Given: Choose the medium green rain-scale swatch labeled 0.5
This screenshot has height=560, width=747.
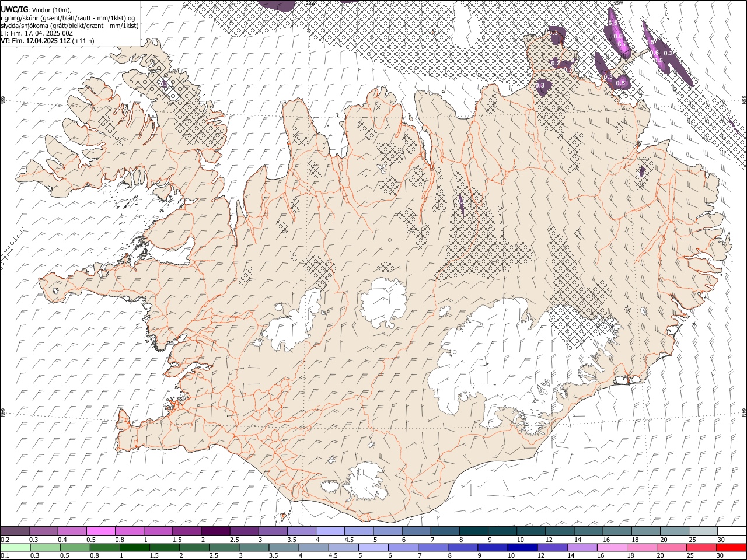Looking at the screenshot, I should (75, 547).
